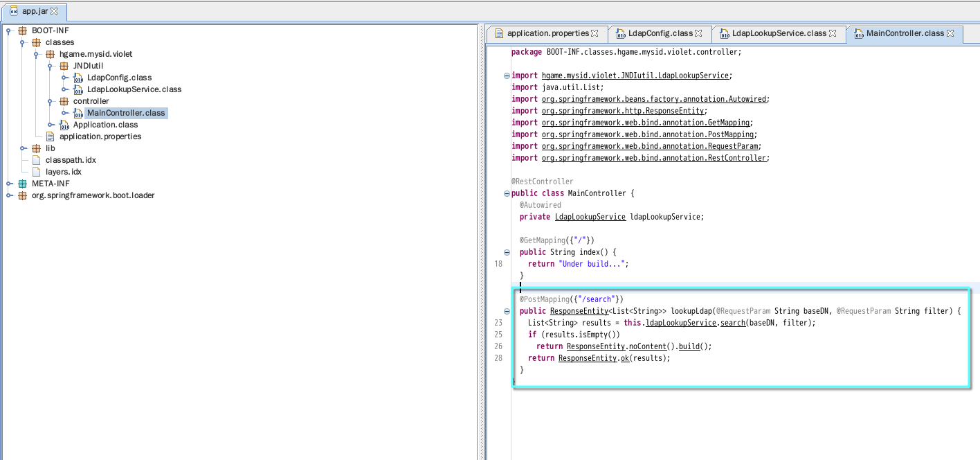This screenshot has width=980, height=460.
Task: Click the Application.class file icon
Action: (x=64, y=125)
